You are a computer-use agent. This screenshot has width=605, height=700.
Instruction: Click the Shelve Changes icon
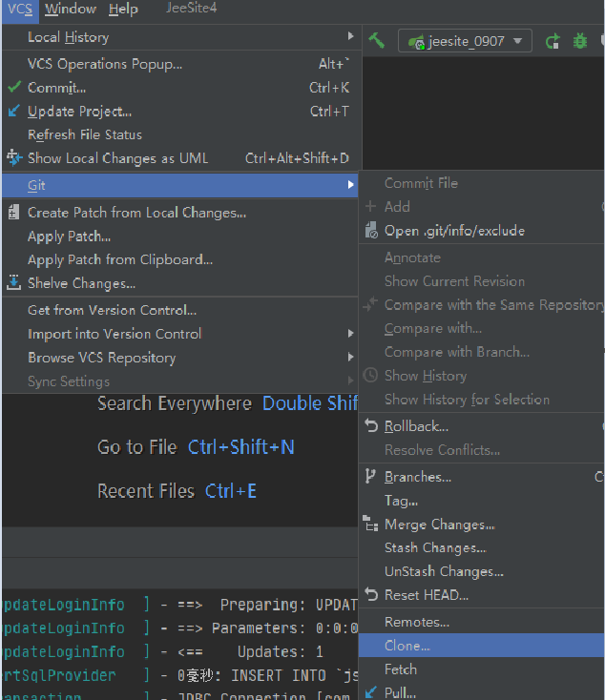[x=14, y=283]
